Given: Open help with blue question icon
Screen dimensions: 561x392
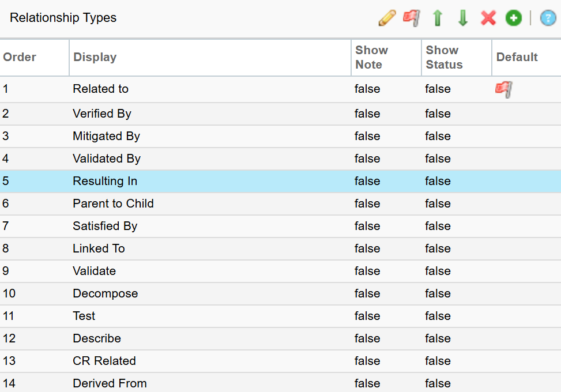Looking at the screenshot, I should coord(548,18).
